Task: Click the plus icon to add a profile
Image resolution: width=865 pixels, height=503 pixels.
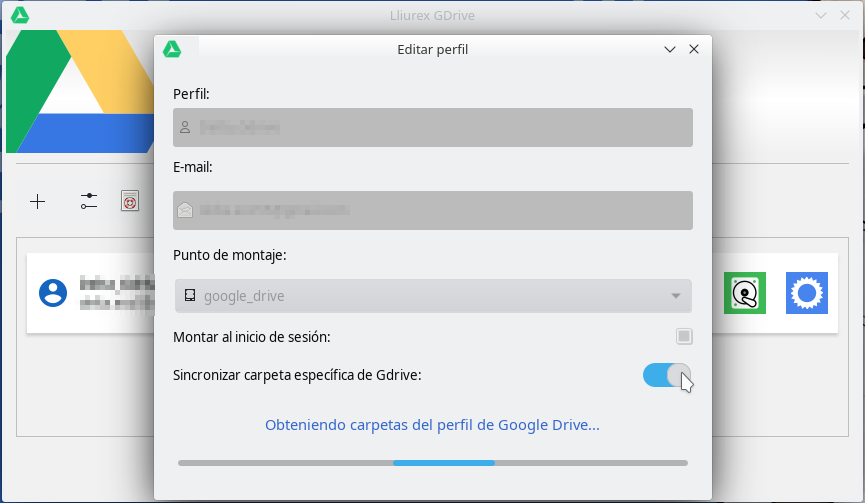Action: (x=38, y=202)
